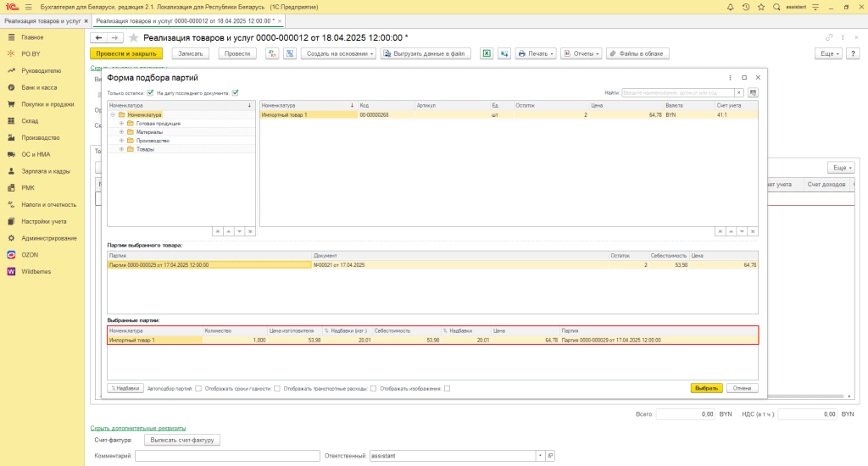Click the green Excel export icon

click(x=486, y=53)
